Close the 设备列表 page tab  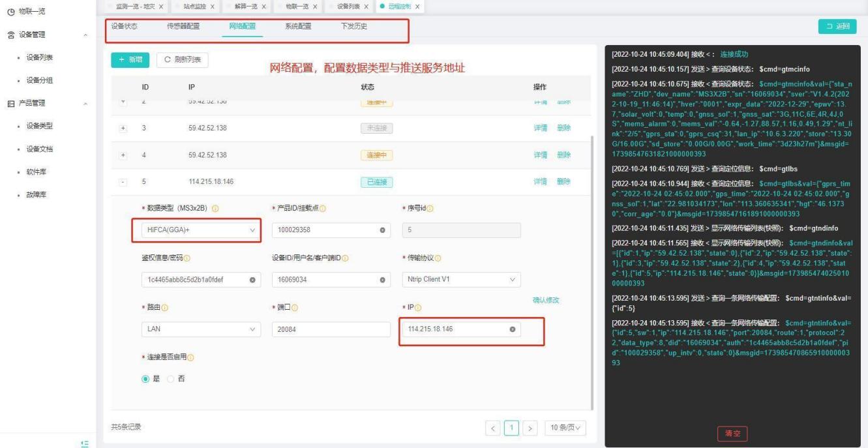click(x=366, y=7)
